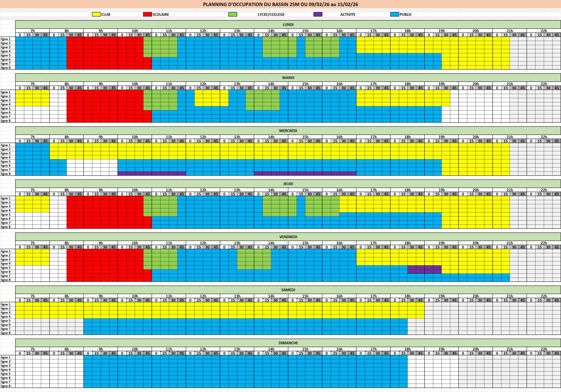This screenshot has width=561, height=392.
Task: Click the 17h hour header under LUNDI
Action: [373, 31]
